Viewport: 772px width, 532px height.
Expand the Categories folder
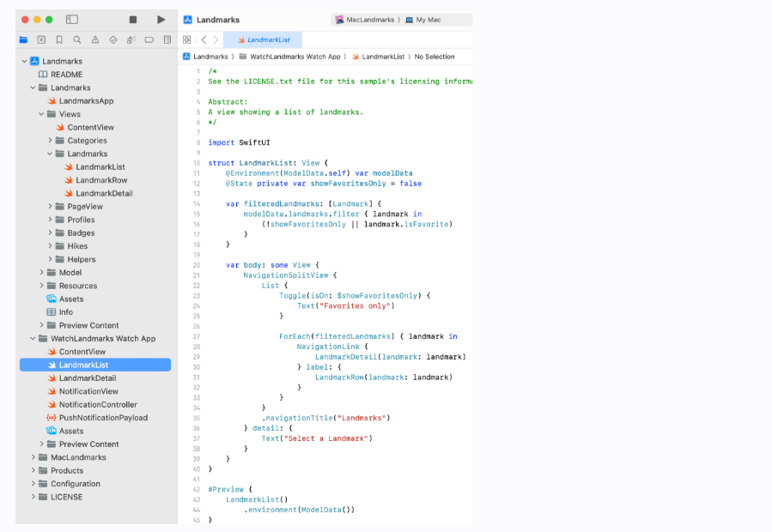click(50, 140)
